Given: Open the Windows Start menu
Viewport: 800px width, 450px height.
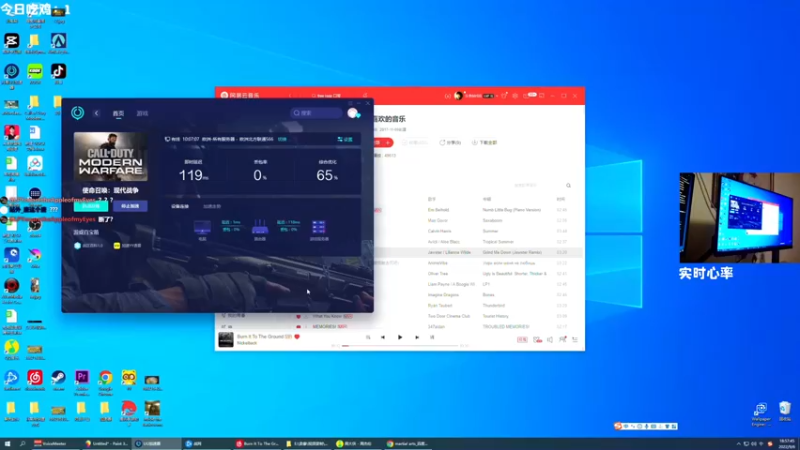Looking at the screenshot, I should point(7,444).
